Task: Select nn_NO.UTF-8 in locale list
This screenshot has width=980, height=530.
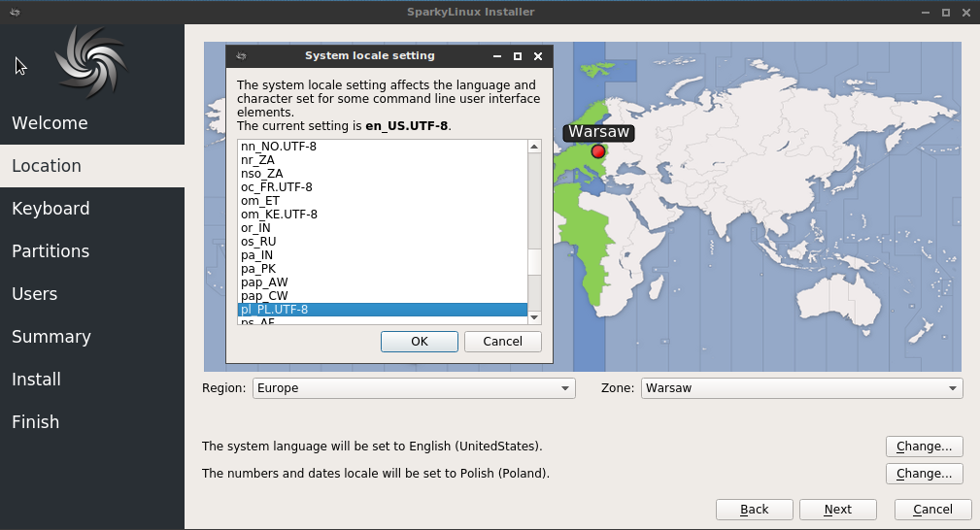Action: (x=383, y=147)
